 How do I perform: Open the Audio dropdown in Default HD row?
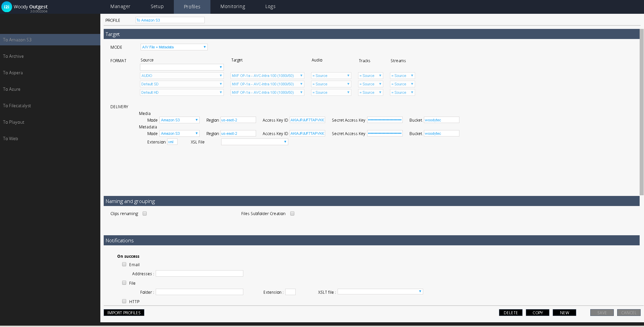331,92
